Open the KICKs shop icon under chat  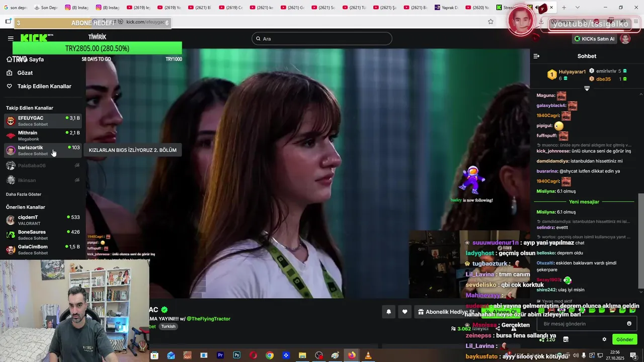tap(566, 339)
